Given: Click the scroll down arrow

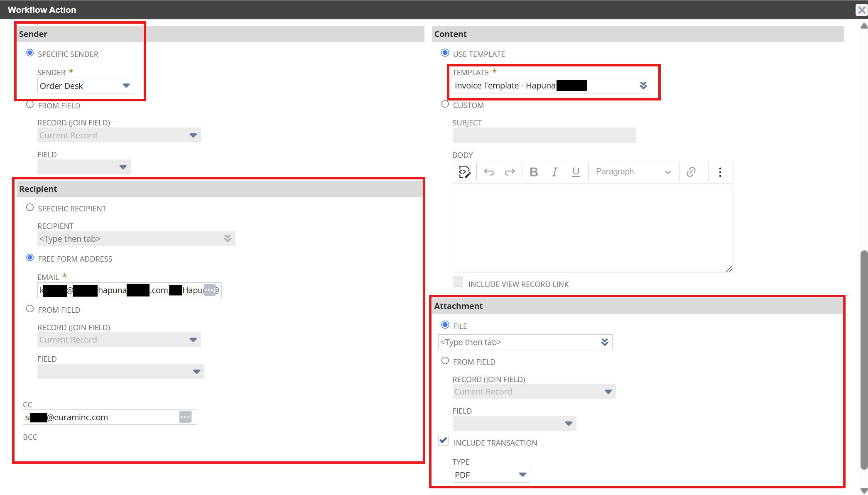Looking at the screenshot, I should [864, 490].
